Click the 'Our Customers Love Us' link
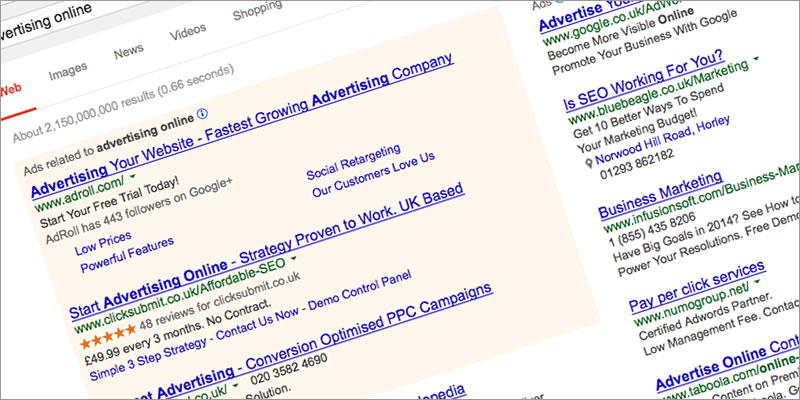Image resolution: width=800 pixels, height=400 pixels. 373,175
